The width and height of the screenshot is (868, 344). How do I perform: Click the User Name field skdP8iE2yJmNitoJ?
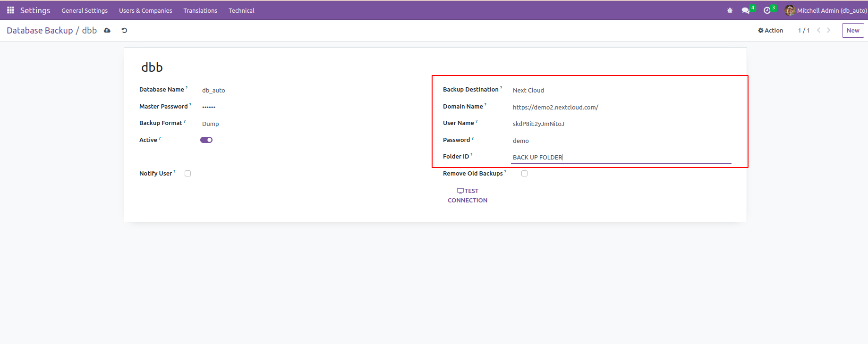(x=621, y=124)
